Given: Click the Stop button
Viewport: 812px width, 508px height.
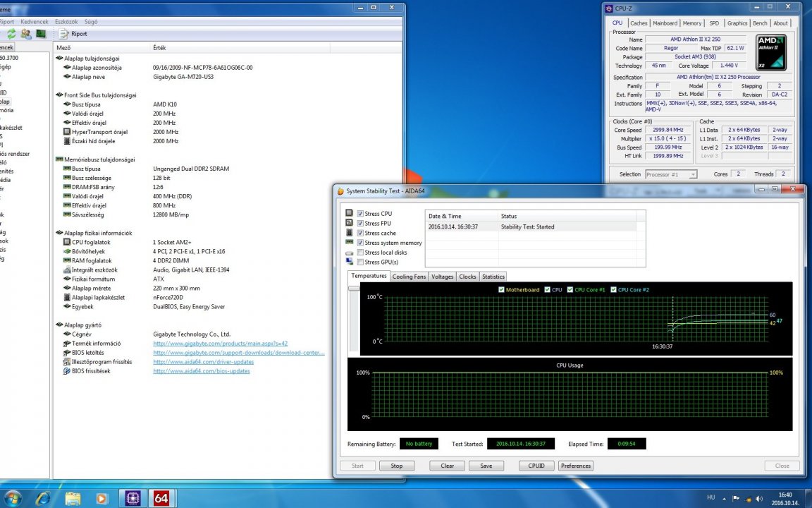Looking at the screenshot, I should [397, 466].
